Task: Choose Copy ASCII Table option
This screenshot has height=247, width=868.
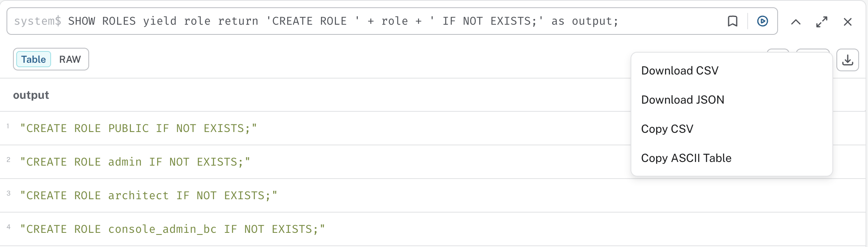Action: [x=686, y=158]
